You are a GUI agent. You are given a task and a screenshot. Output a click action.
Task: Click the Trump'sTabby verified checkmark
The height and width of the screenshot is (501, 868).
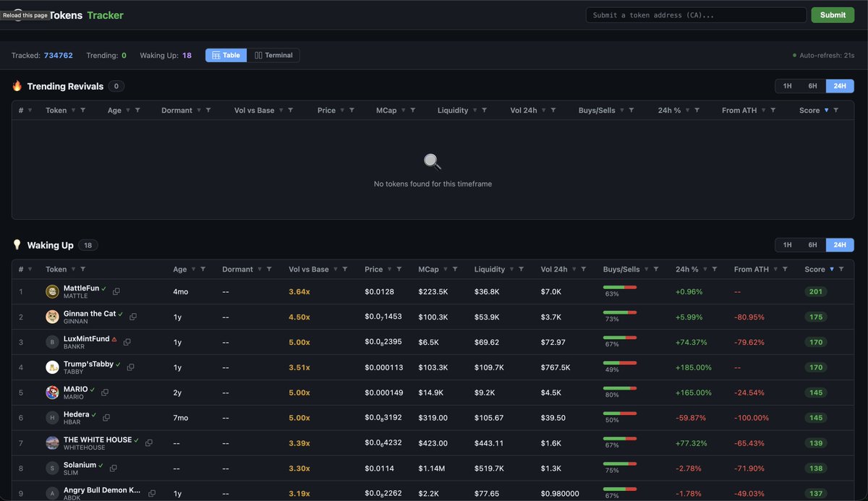[119, 364]
